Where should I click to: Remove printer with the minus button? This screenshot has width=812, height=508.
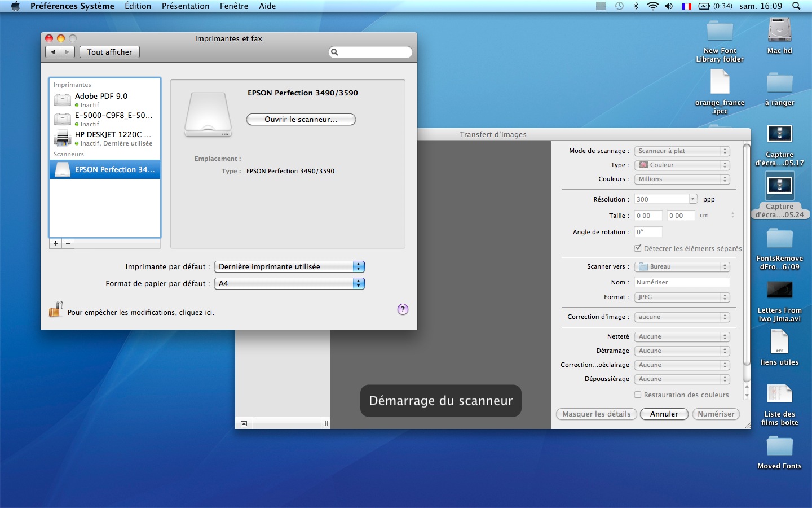pos(68,243)
